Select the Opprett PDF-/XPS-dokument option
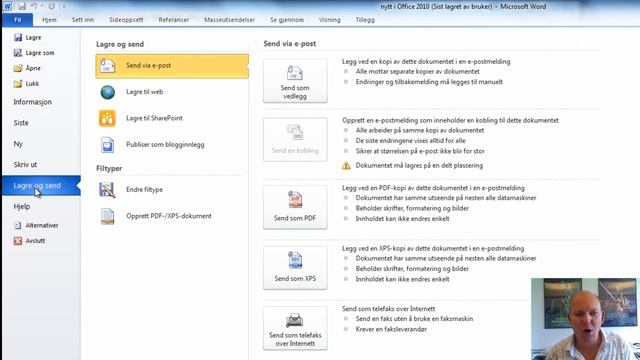640x360 pixels. pos(169,216)
